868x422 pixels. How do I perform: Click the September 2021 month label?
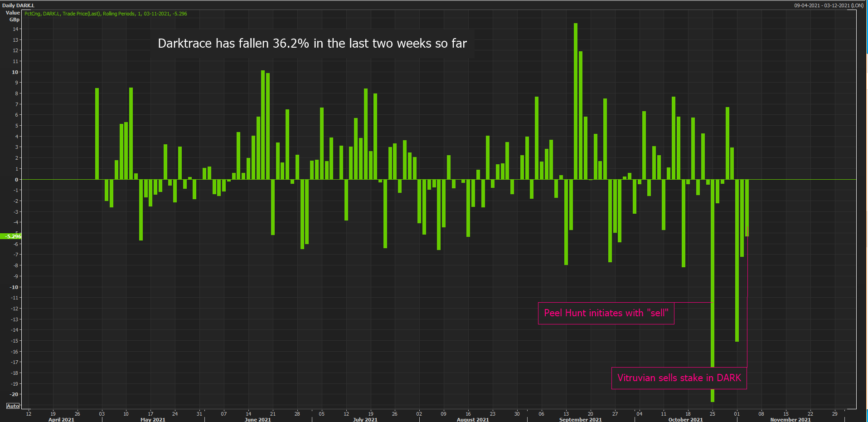(x=580, y=419)
